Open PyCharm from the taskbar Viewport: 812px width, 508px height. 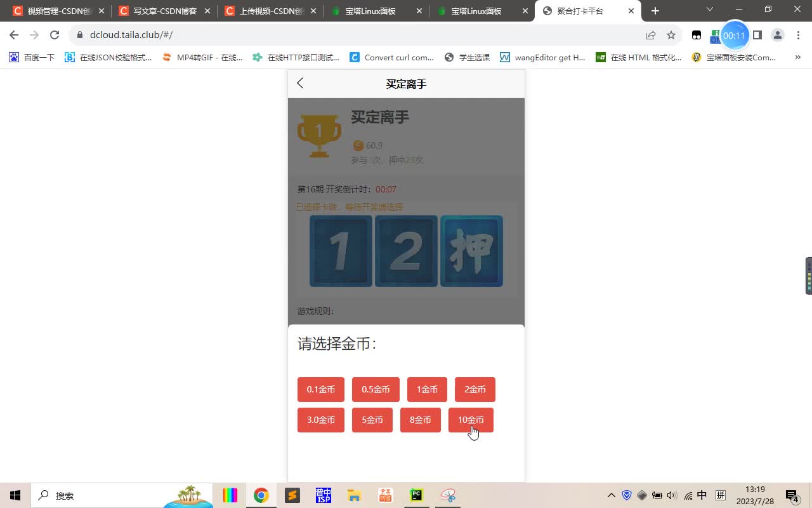click(416, 495)
